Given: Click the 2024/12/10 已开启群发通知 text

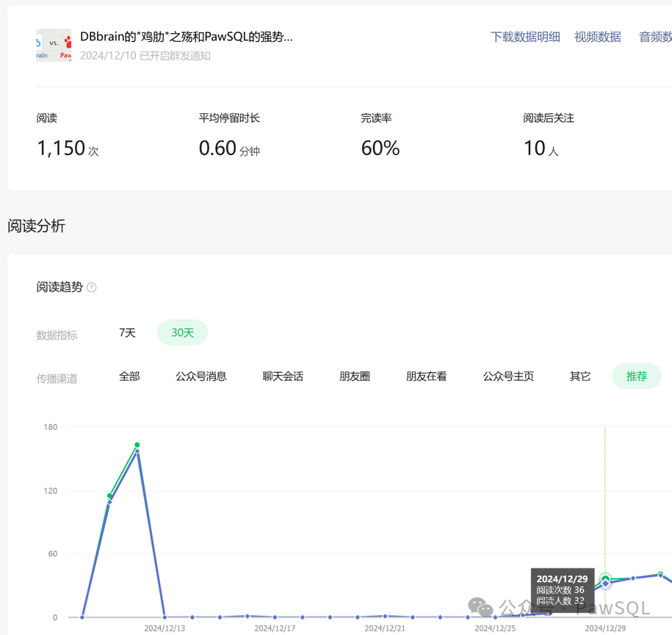Looking at the screenshot, I should coord(145,56).
